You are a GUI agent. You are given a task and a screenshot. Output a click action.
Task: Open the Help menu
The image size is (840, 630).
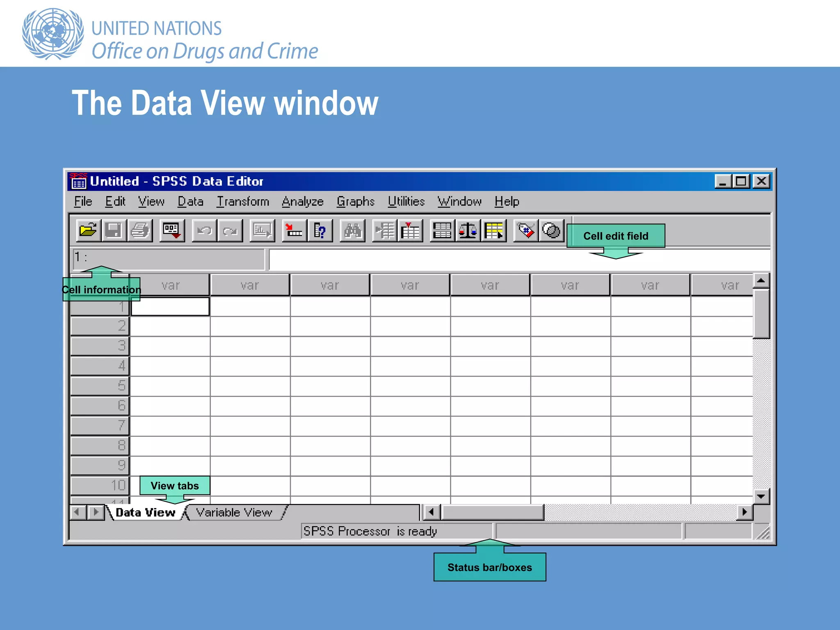pyautogui.click(x=507, y=201)
